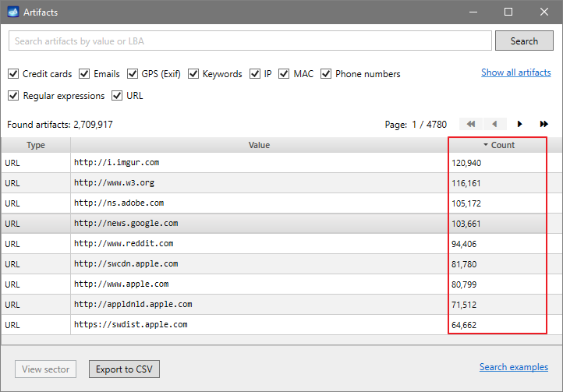This screenshot has height=392, width=563.
Task: Minimize the Artifacts window
Action: coord(473,12)
